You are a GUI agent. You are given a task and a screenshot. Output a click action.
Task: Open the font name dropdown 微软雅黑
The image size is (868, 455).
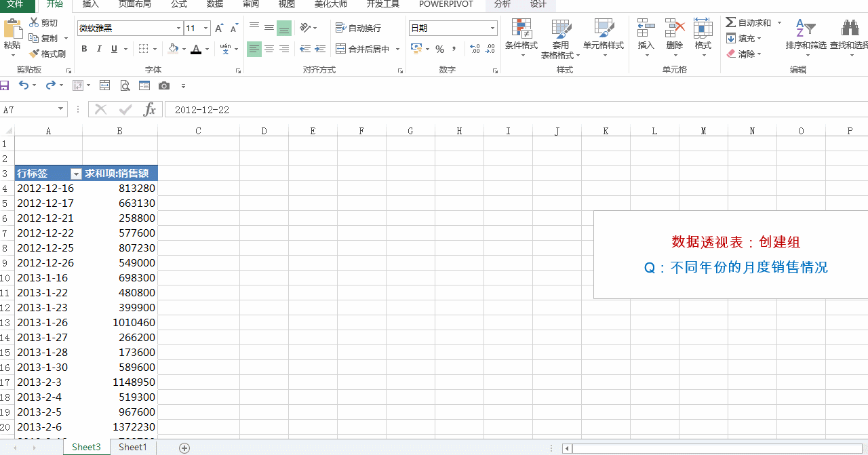(179, 28)
